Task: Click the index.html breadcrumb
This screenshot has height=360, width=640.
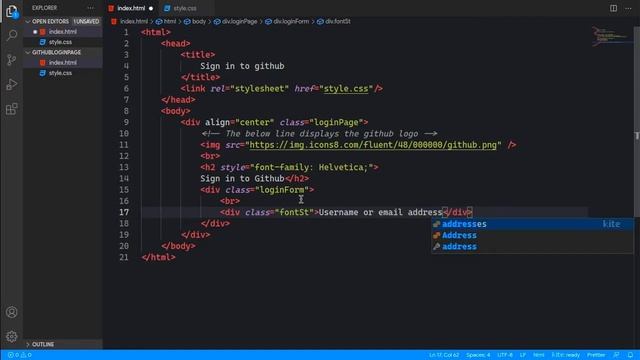Action: pyautogui.click(x=133, y=21)
